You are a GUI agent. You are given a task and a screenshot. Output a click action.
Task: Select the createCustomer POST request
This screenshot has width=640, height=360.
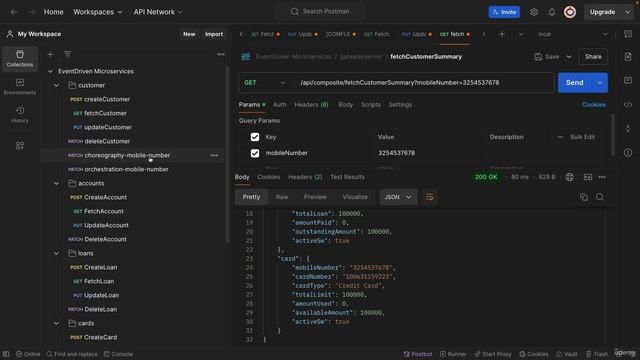(x=107, y=100)
